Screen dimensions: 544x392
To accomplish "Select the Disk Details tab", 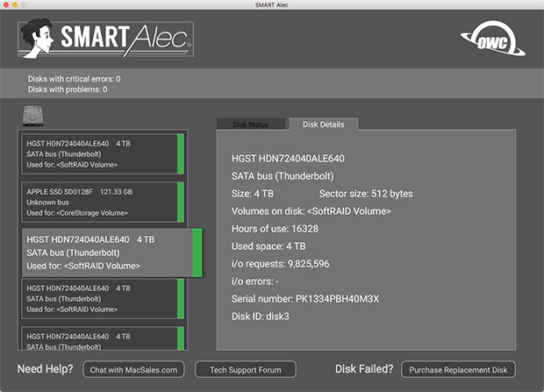I will (x=324, y=125).
